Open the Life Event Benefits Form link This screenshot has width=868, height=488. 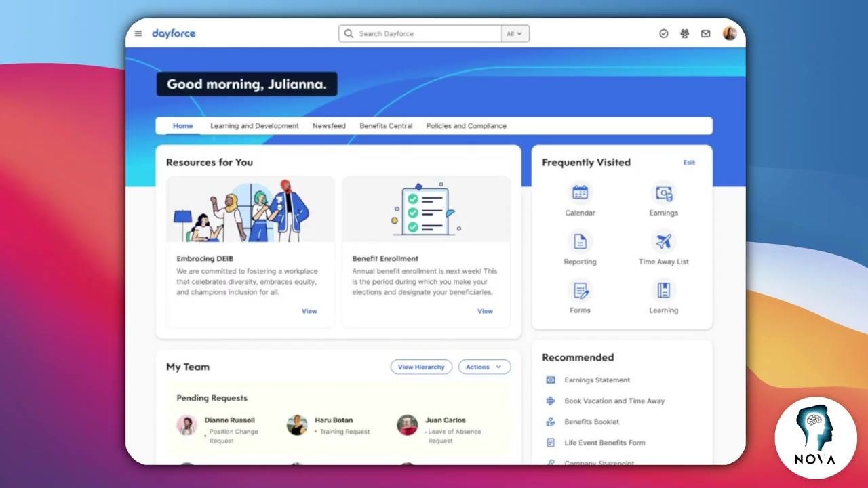[605, 443]
